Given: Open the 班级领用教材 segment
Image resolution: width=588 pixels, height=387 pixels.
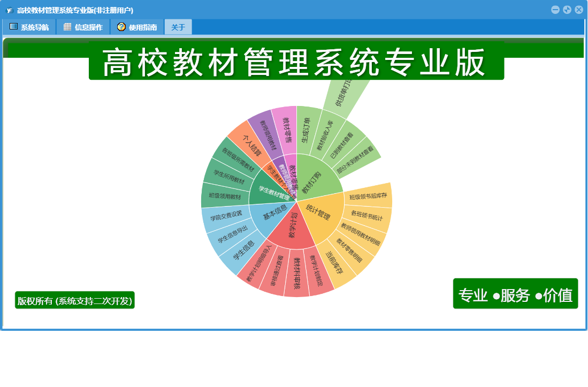Looking at the screenshot, I should (225, 196).
